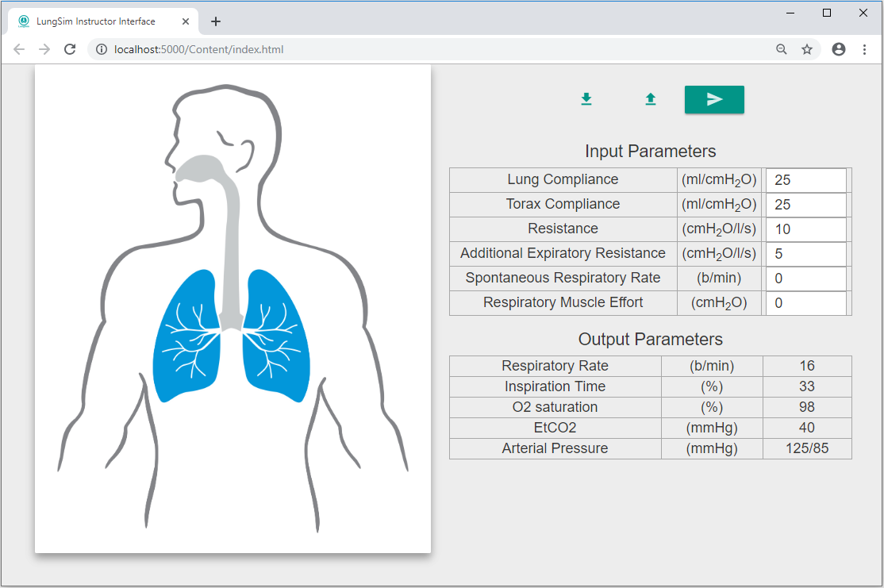Select the Spontaneous Respiratory Rate field
The image size is (884, 588).
coord(805,279)
